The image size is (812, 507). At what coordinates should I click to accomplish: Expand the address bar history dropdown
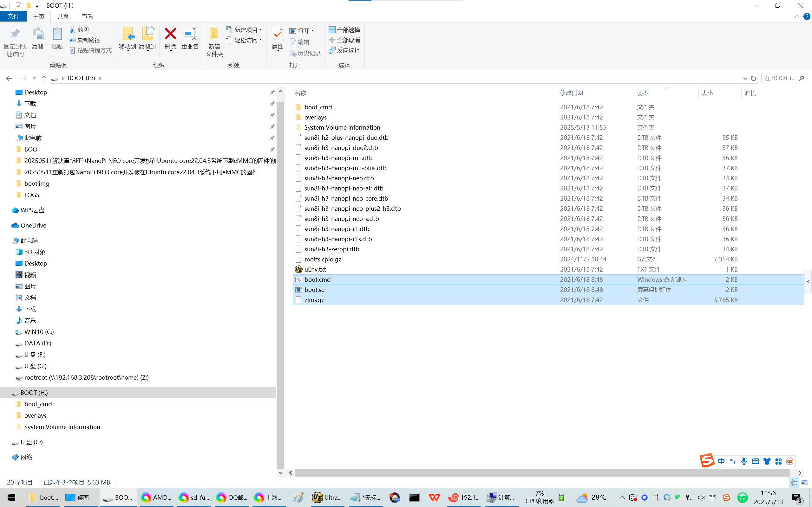tap(745, 79)
